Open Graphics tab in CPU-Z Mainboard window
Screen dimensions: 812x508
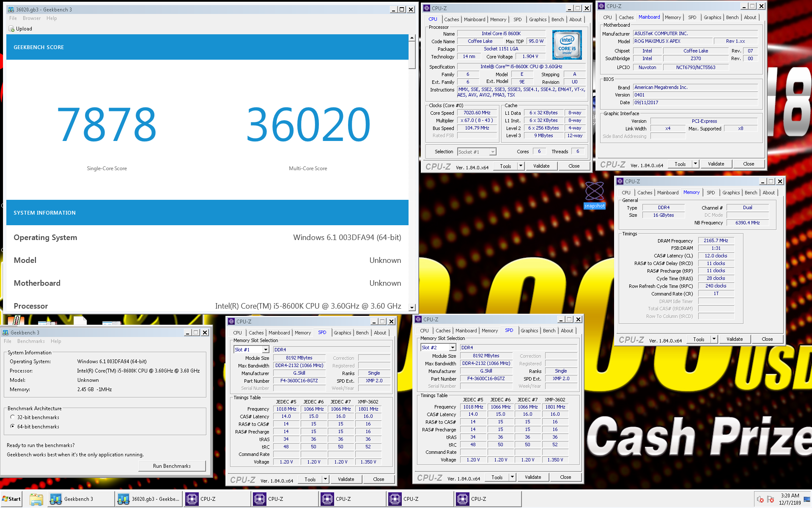click(712, 17)
